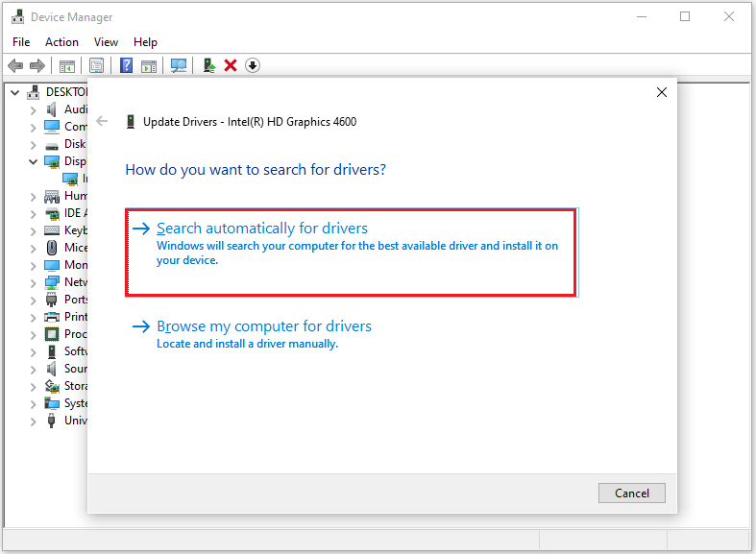Click the disable device down-arrow icon
This screenshot has width=756, height=554.
pyautogui.click(x=253, y=65)
